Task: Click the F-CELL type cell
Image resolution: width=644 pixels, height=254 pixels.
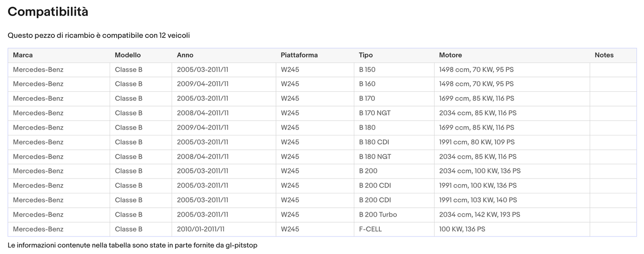Action: click(370, 229)
